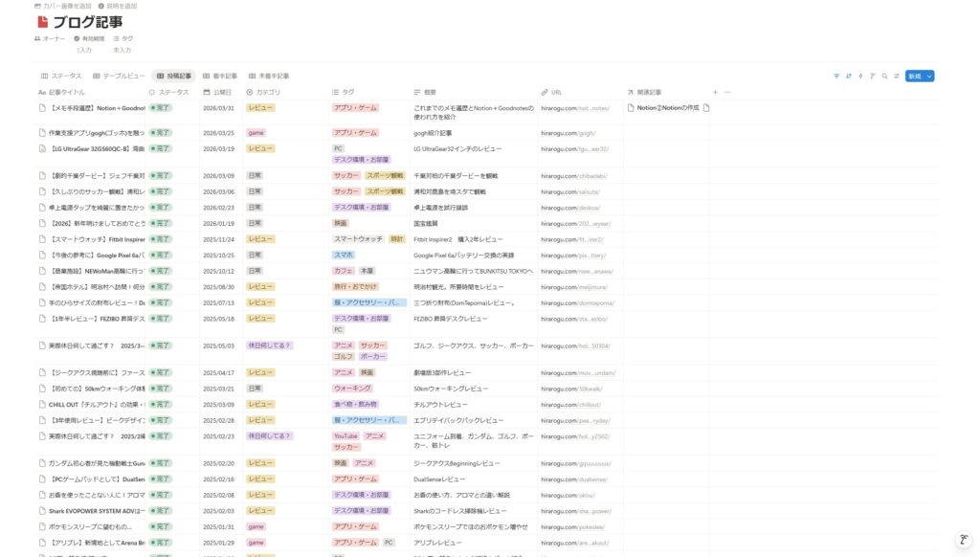Click the 新規 button to create entry
Screen dimensions: 980x557
(x=915, y=76)
